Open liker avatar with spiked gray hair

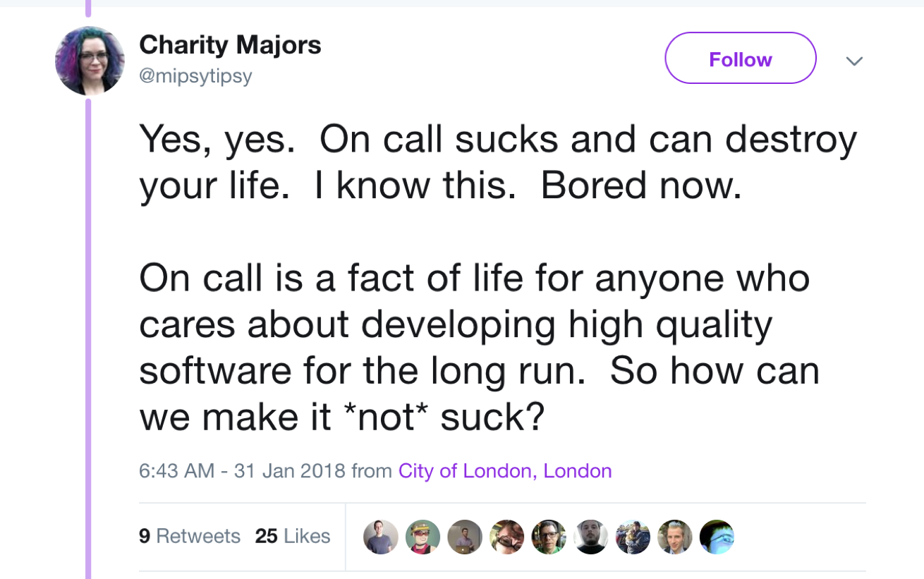coord(674,537)
